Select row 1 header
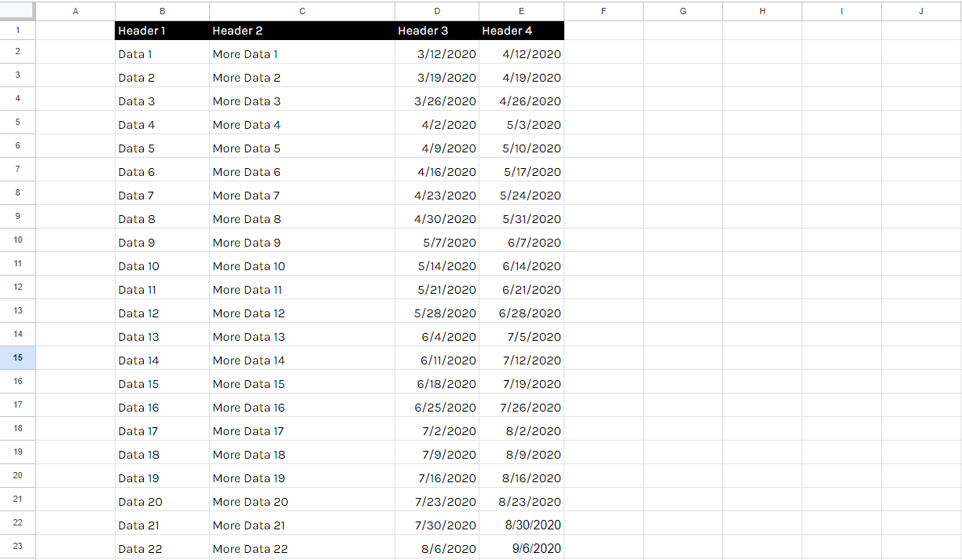This screenshot has height=560, width=962. [18, 31]
